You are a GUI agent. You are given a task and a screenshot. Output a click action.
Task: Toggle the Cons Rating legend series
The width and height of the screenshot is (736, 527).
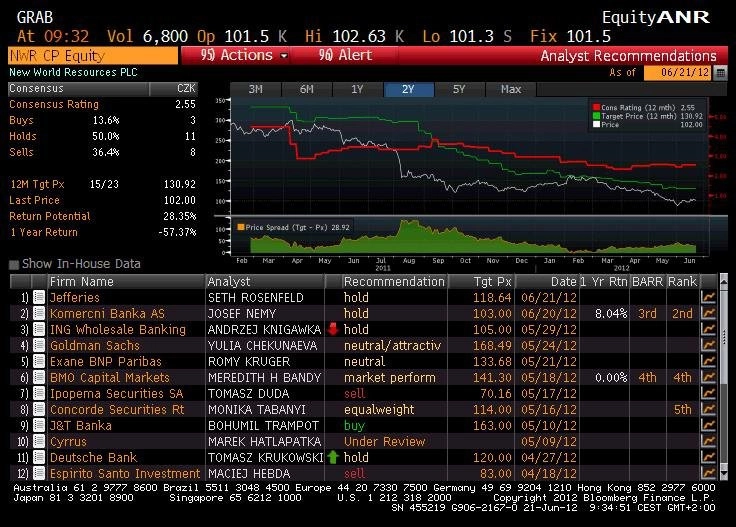coord(596,107)
